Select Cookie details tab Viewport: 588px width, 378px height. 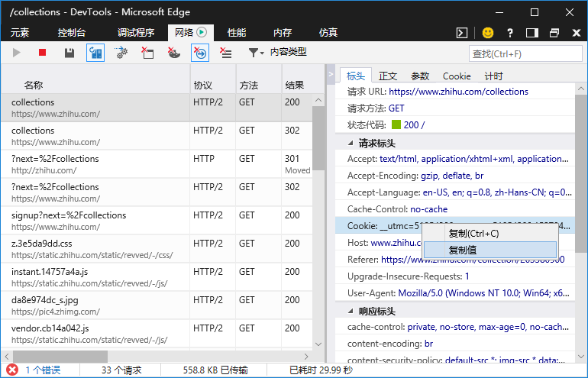tap(457, 76)
